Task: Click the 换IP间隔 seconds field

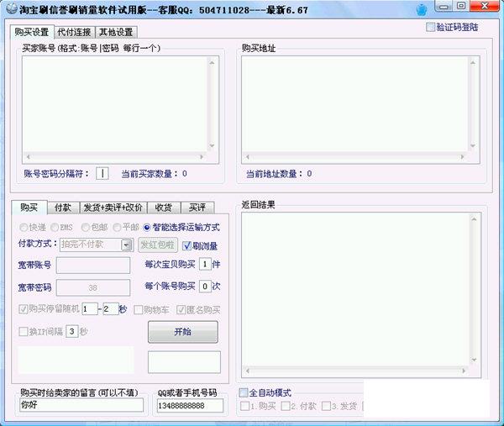Action: [x=72, y=331]
